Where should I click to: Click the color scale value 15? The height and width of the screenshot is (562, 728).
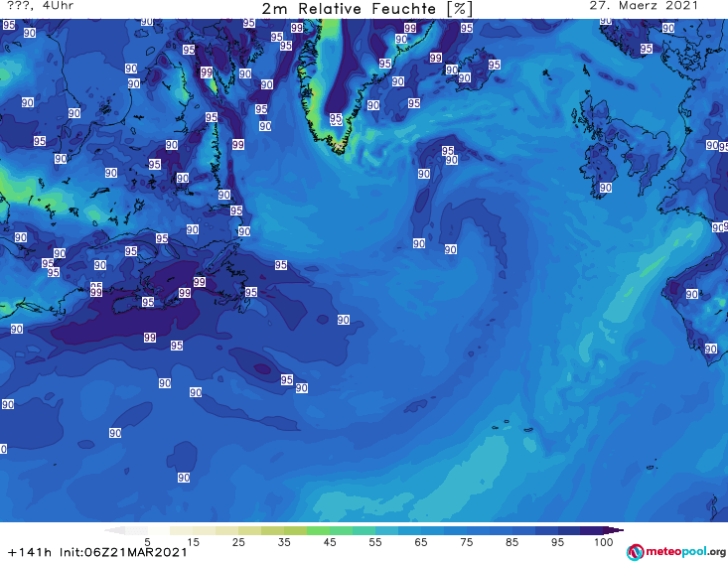[193, 542]
